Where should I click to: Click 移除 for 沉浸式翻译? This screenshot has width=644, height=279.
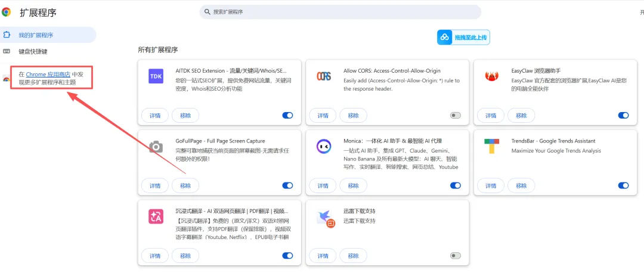click(185, 256)
